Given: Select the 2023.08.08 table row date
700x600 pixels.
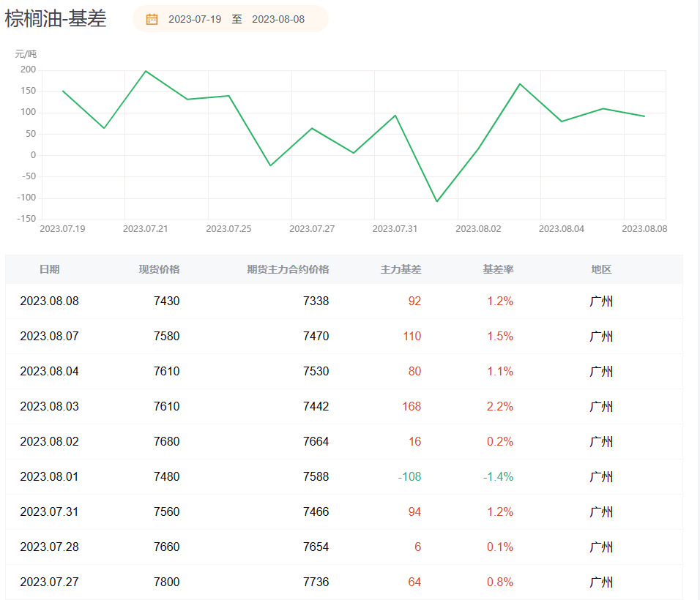Looking at the screenshot, I should [x=50, y=301].
